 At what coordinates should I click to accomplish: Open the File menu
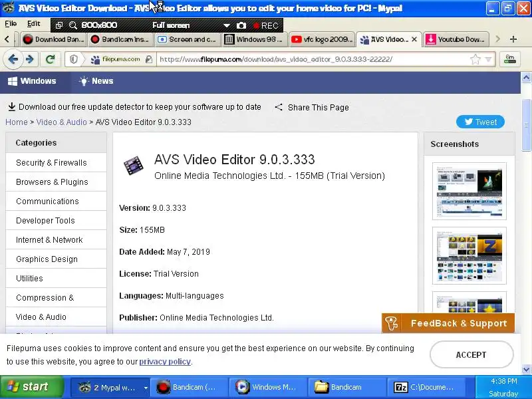(11, 24)
